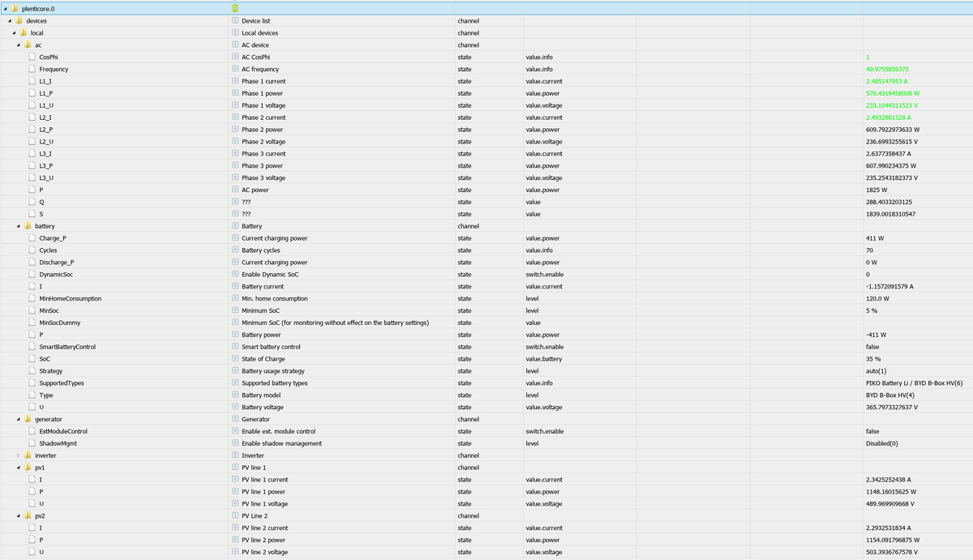Select the SoC state row
973x560 pixels.
click(x=486, y=359)
